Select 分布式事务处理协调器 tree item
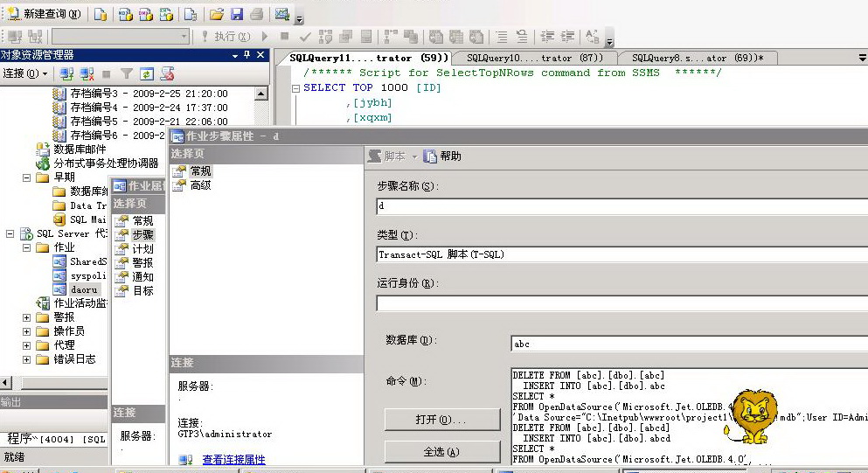The height and width of the screenshot is (473, 868). (106, 163)
